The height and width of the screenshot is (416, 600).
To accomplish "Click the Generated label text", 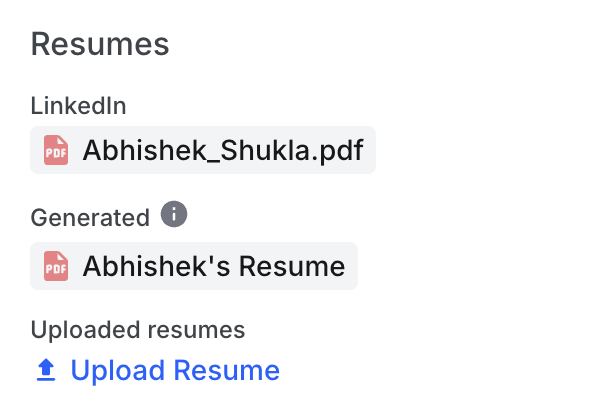I will click(90, 218).
